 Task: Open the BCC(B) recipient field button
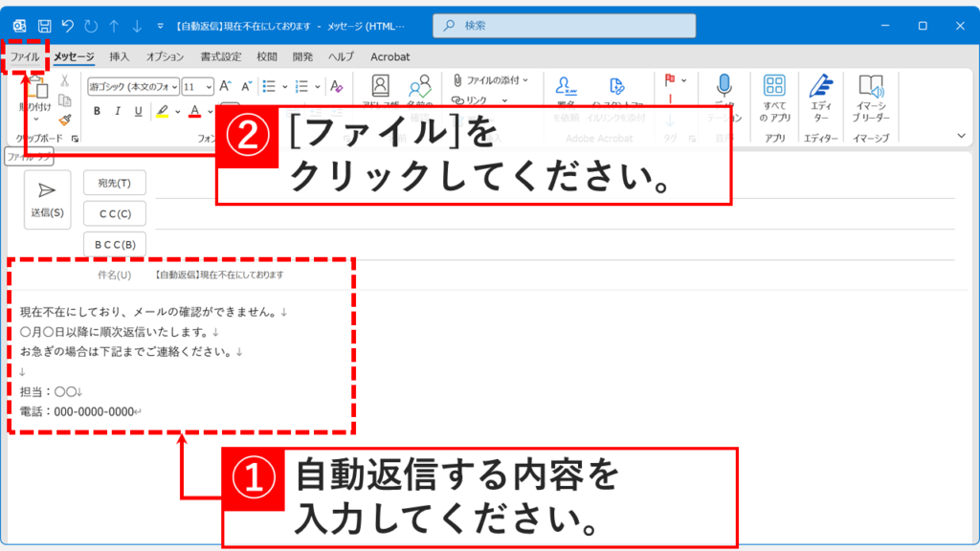(114, 244)
